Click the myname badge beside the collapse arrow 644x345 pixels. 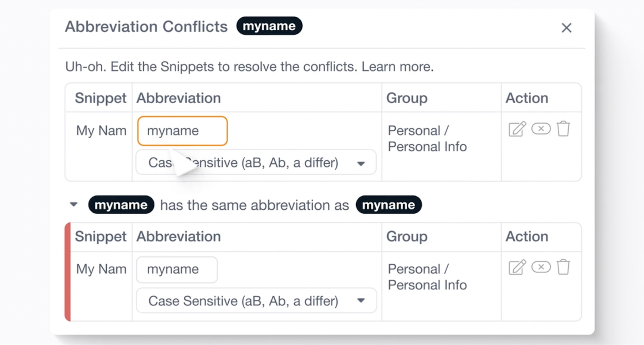coord(121,205)
